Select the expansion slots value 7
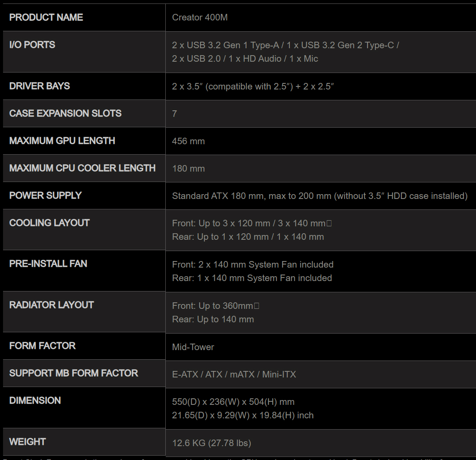The image size is (476, 460). pos(174,114)
